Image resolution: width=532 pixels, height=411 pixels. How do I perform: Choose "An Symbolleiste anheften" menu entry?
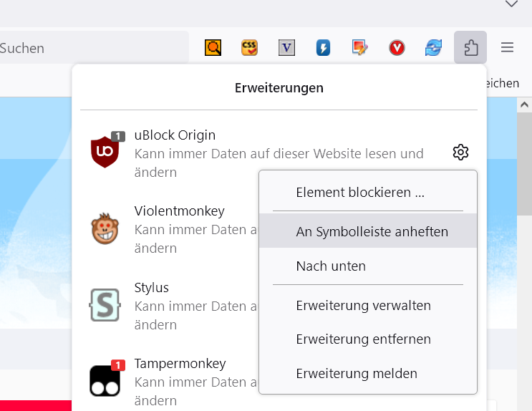tap(372, 232)
